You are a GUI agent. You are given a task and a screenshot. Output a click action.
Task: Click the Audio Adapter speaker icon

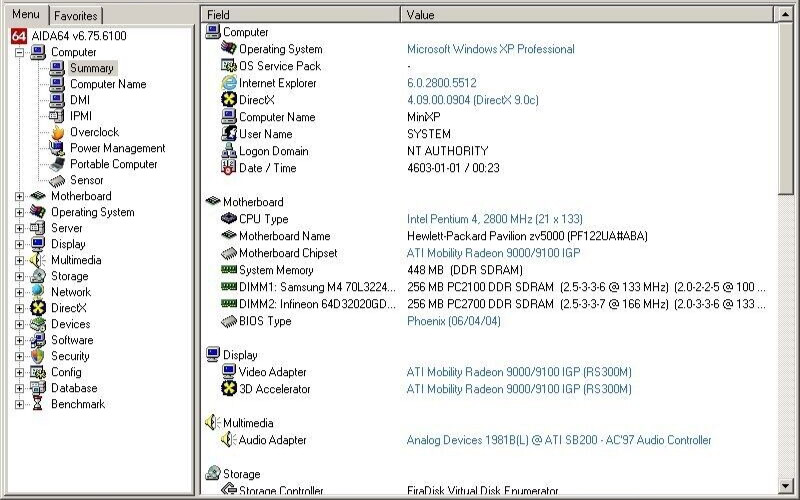(228, 439)
